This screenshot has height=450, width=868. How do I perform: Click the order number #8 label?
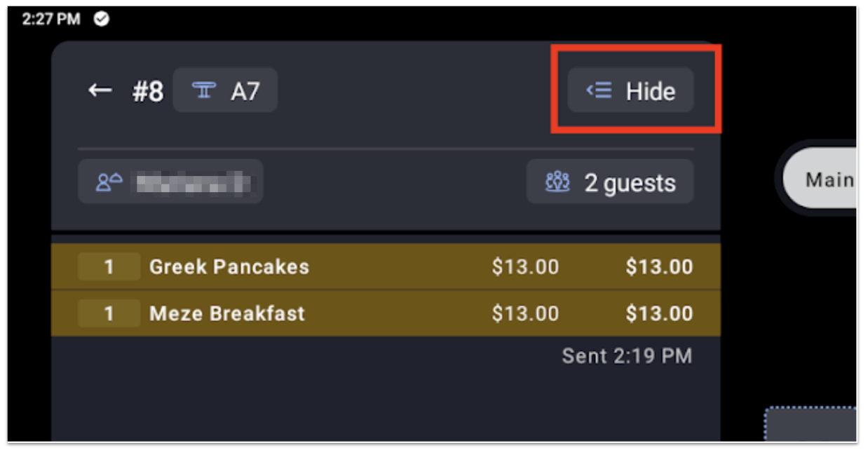coord(147,90)
